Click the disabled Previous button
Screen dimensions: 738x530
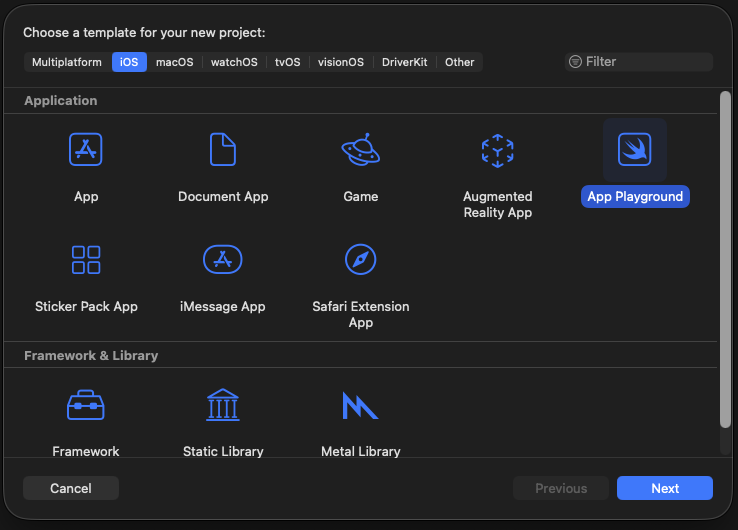point(561,488)
